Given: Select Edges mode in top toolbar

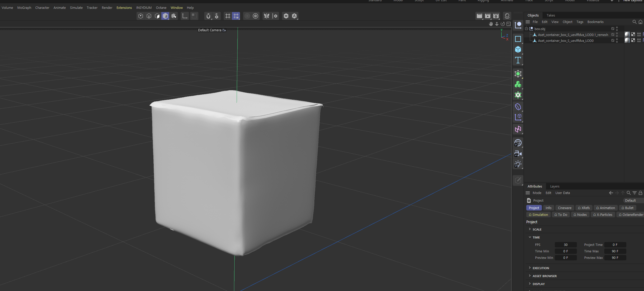Looking at the screenshot, I should pos(149,16).
